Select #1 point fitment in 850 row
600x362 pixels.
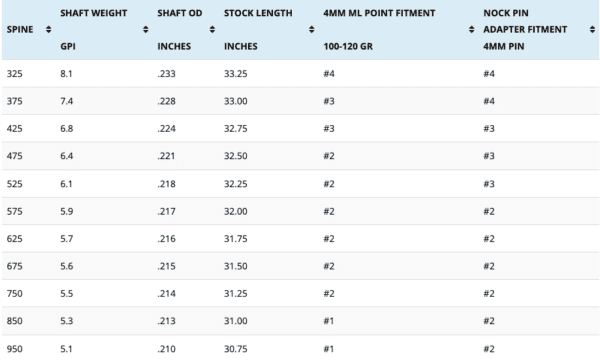tap(329, 321)
